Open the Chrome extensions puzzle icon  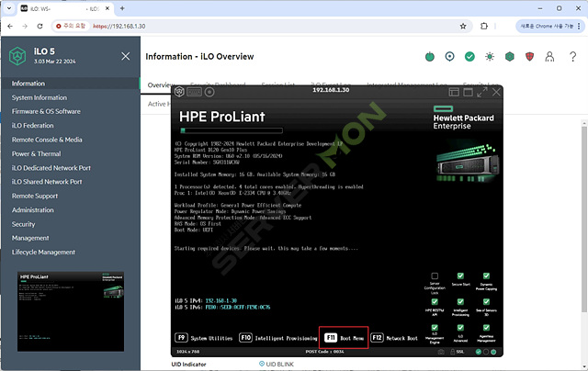click(484, 27)
